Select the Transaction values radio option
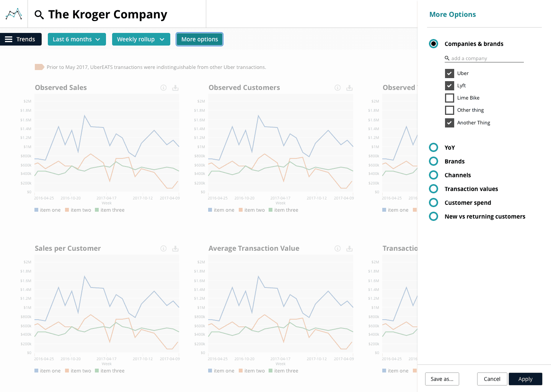Image resolution: width=551 pixels, height=392 pixels. click(434, 189)
